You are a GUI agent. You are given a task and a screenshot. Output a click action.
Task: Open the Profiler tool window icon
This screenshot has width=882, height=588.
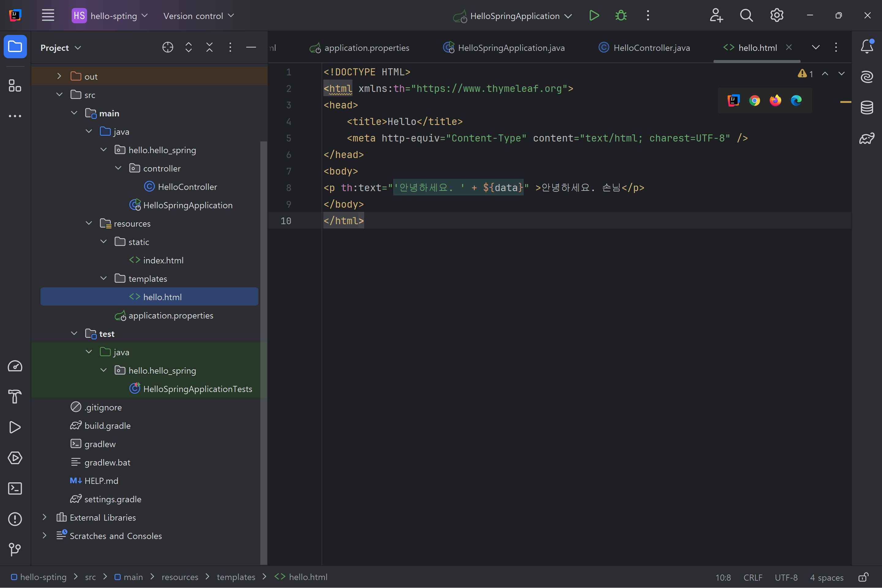coord(15,366)
